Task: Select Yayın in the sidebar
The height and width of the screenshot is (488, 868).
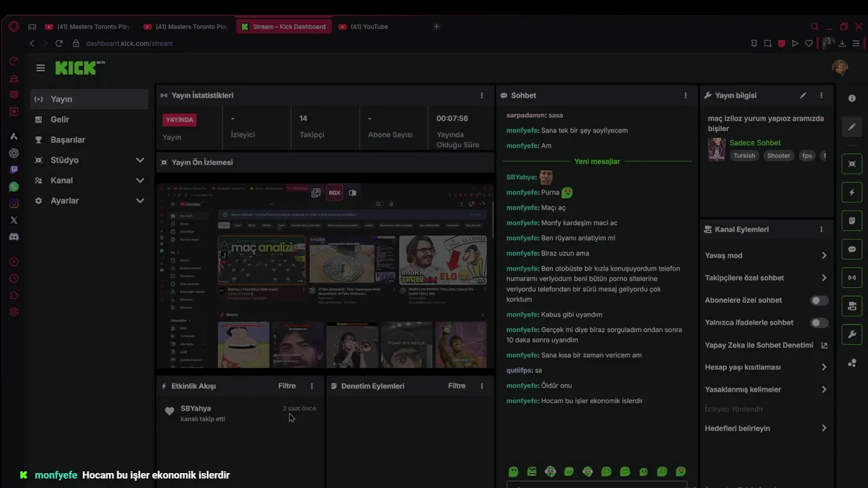Action: click(90, 99)
